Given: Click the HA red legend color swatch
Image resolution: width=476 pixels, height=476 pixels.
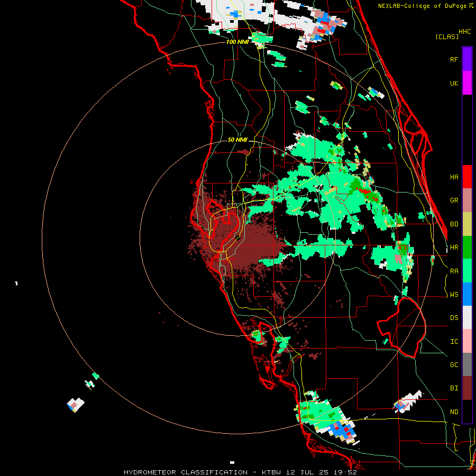Looking at the screenshot, I should pyautogui.click(x=467, y=177).
